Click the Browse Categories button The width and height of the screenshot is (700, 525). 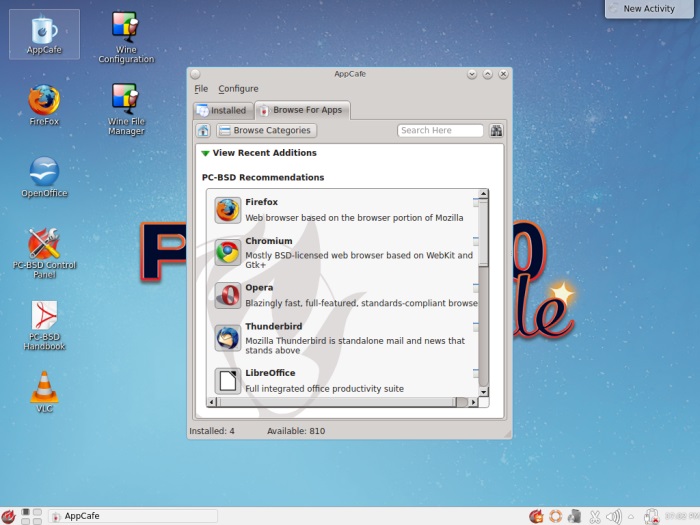tap(267, 130)
